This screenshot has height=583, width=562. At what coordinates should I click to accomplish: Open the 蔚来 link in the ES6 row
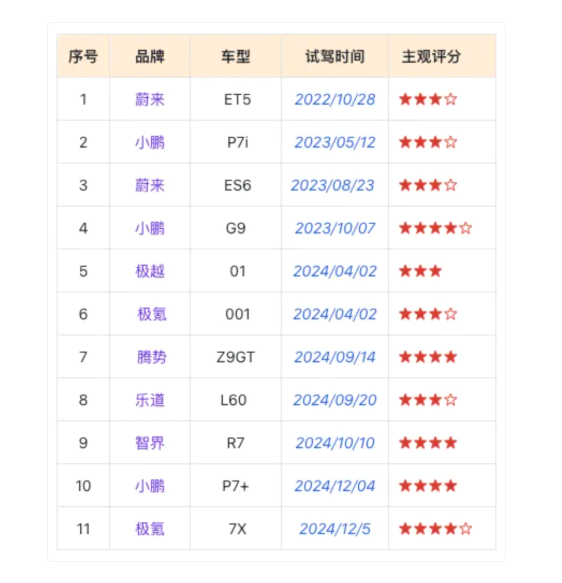[x=150, y=185]
